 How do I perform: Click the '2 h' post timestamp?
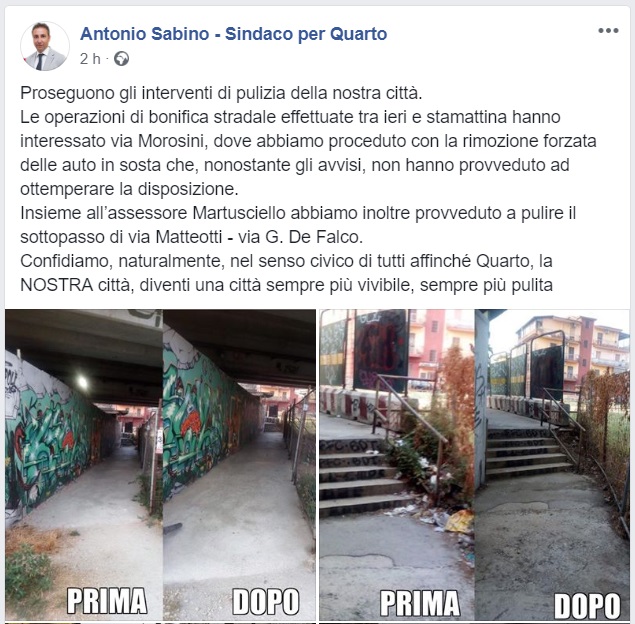[90, 59]
